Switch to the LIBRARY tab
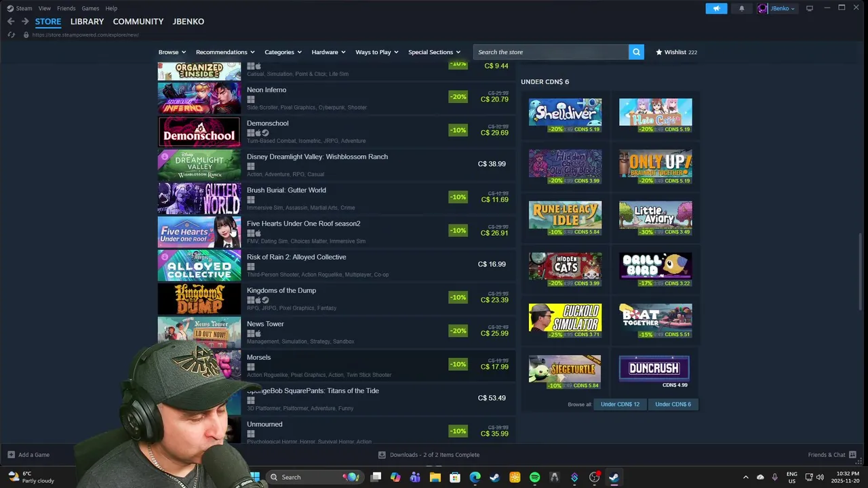 (87, 22)
